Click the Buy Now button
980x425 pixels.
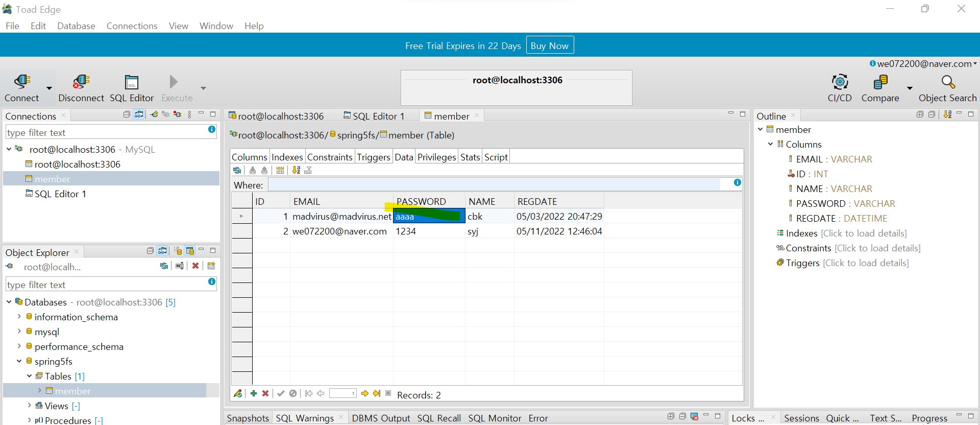coord(550,45)
